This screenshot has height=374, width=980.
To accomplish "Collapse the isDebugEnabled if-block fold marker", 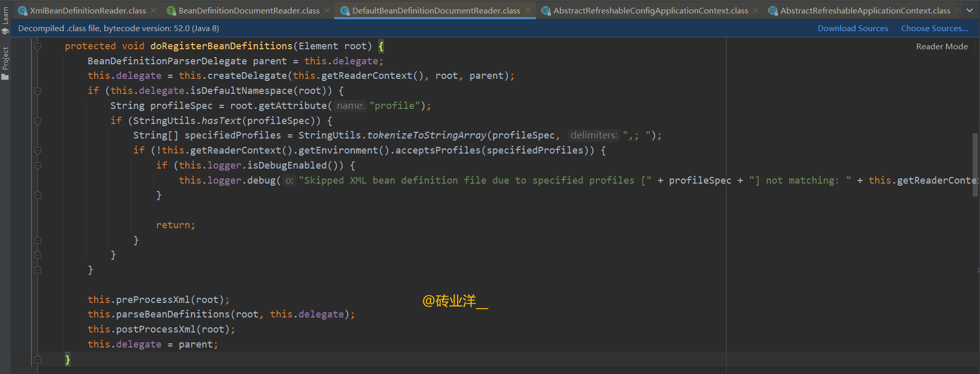I will coord(38,166).
